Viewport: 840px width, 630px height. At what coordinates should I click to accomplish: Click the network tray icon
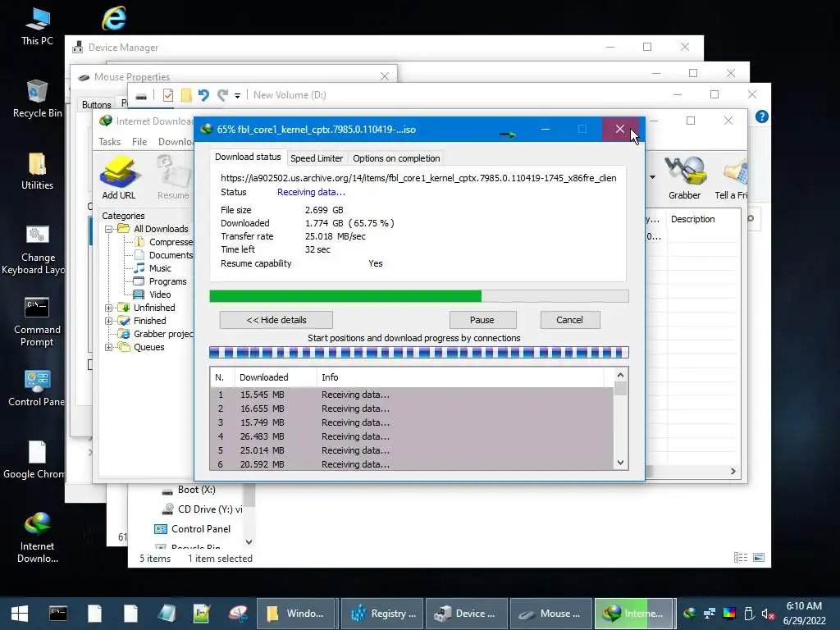pos(710,614)
